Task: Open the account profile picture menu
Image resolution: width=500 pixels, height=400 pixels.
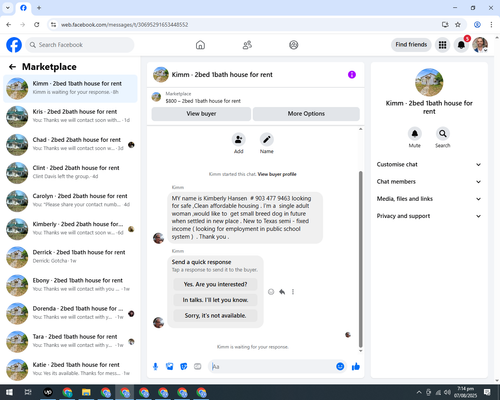Action: (480, 45)
